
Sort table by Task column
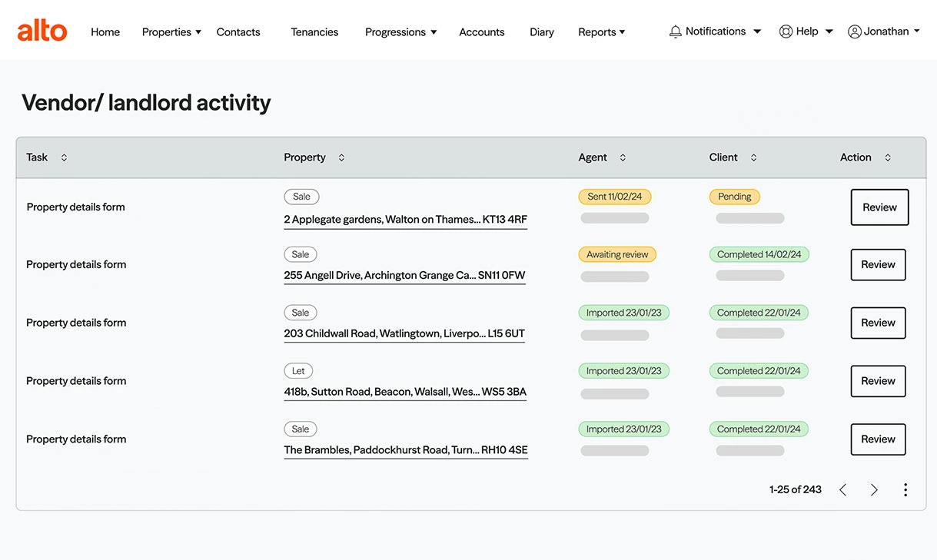pos(64,157)
